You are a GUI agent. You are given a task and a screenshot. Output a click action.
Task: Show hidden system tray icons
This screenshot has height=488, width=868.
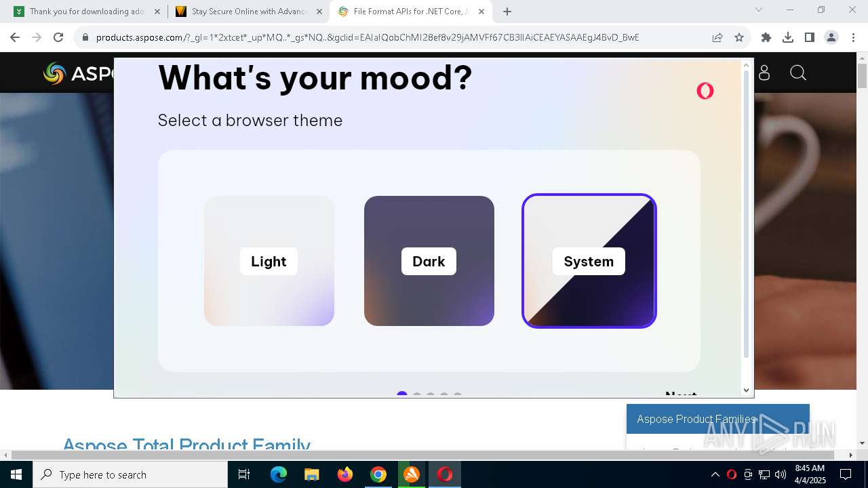715,474
